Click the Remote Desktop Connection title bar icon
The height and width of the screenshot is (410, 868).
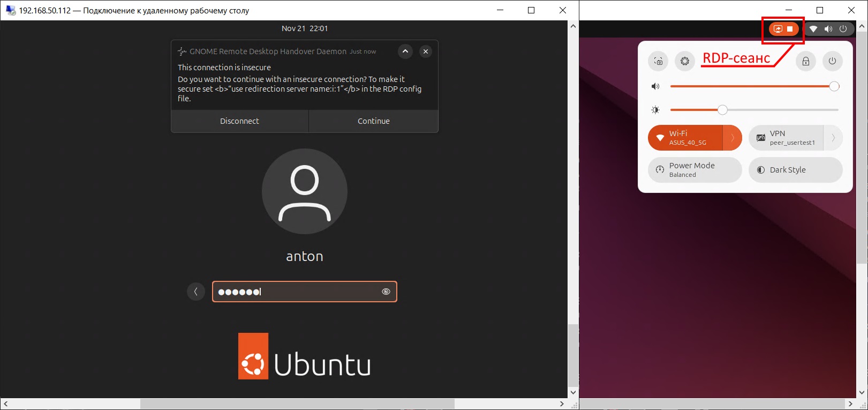pos(11,10)
